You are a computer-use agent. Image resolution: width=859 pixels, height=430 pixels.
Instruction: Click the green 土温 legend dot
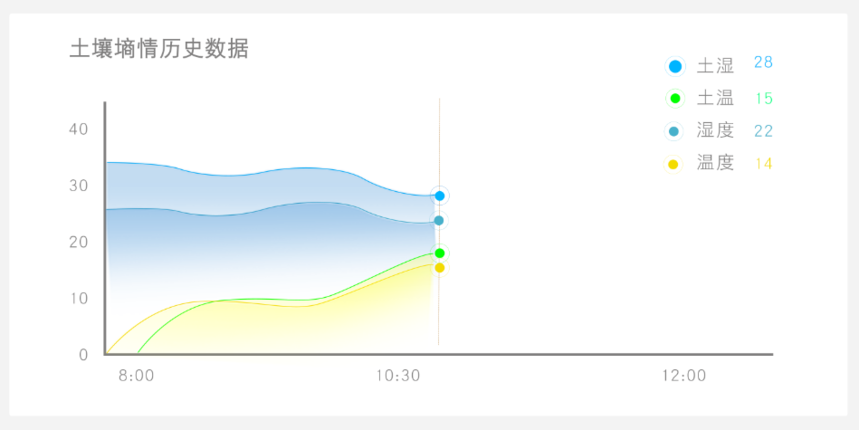(x=675, y=98)
